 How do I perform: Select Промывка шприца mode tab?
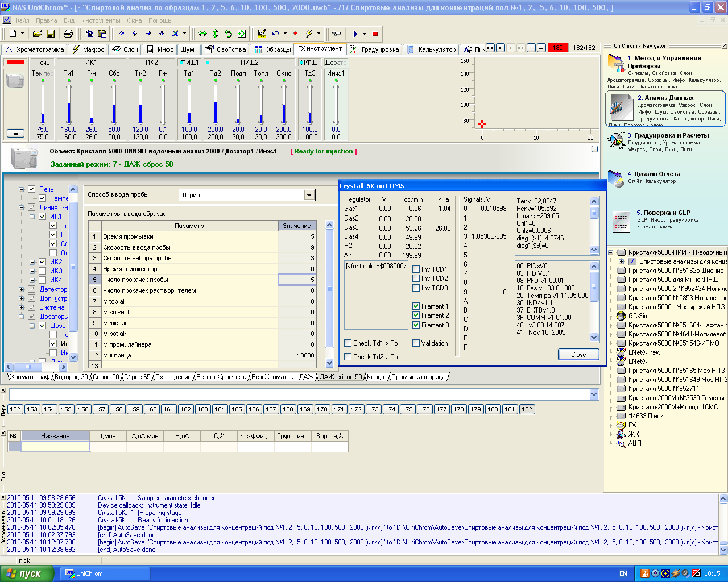point(419,377)
